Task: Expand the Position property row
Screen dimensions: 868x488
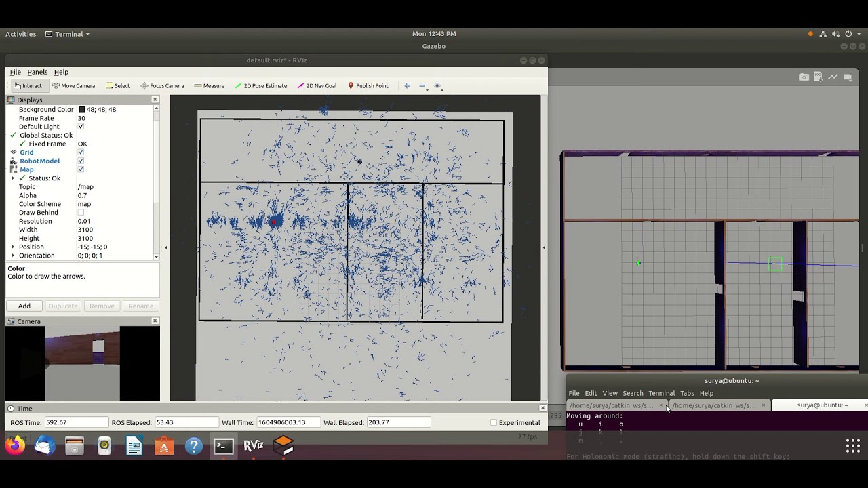Action: pos(13,247)
